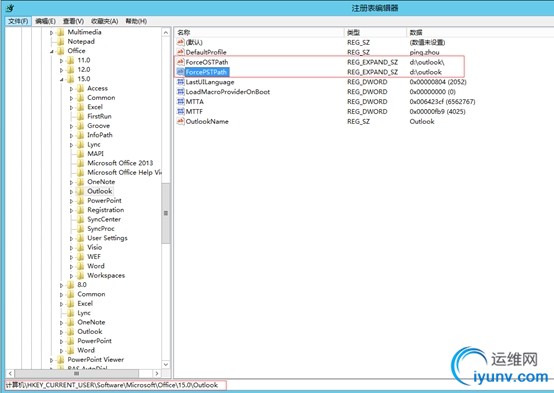Click the tree horizontal scrollbar thumb
The height and width of the screenshot is (393, 554).
(76, 373)
